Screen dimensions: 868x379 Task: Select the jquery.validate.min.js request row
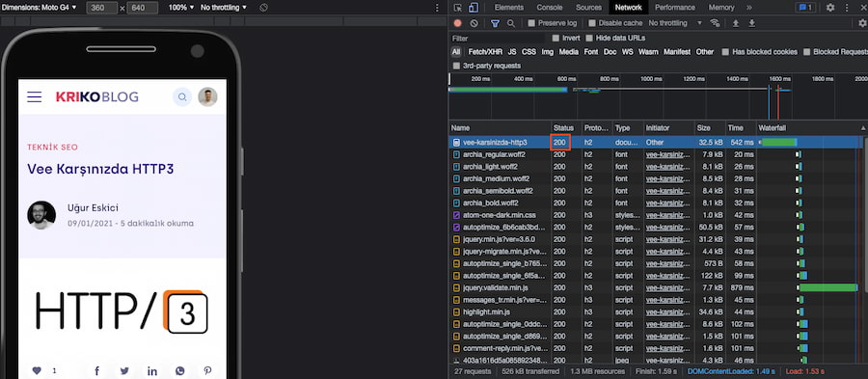(x=658, y=287)
